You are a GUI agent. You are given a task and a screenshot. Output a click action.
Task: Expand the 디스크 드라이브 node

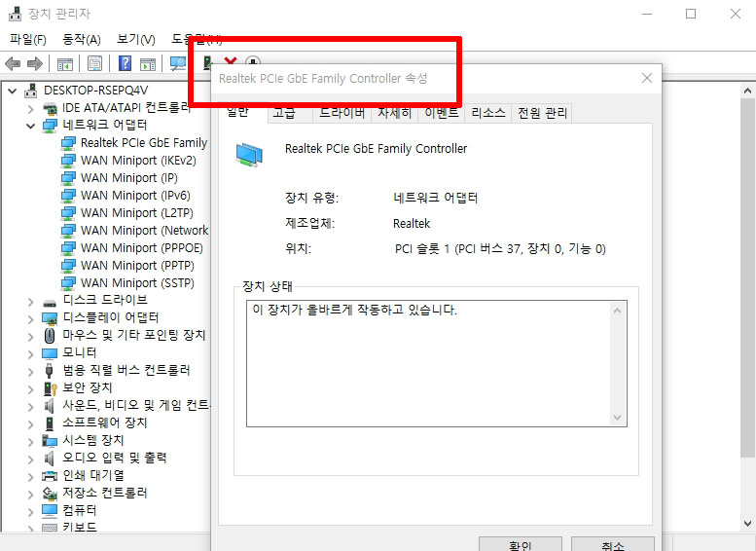pos(31,302)
